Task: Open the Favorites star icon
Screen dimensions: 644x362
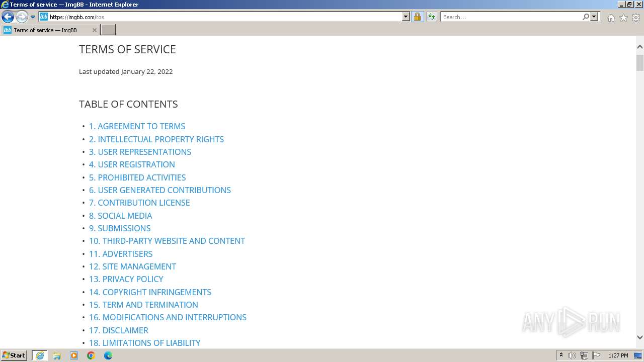Action: (623, 18)
